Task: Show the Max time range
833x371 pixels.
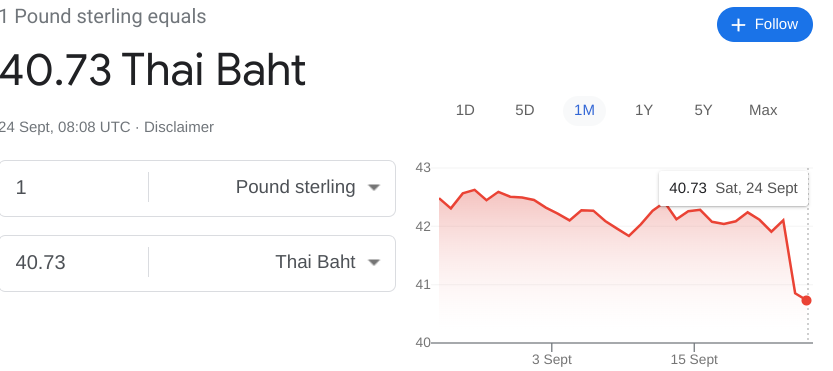Action: click(x=763, y=111)
